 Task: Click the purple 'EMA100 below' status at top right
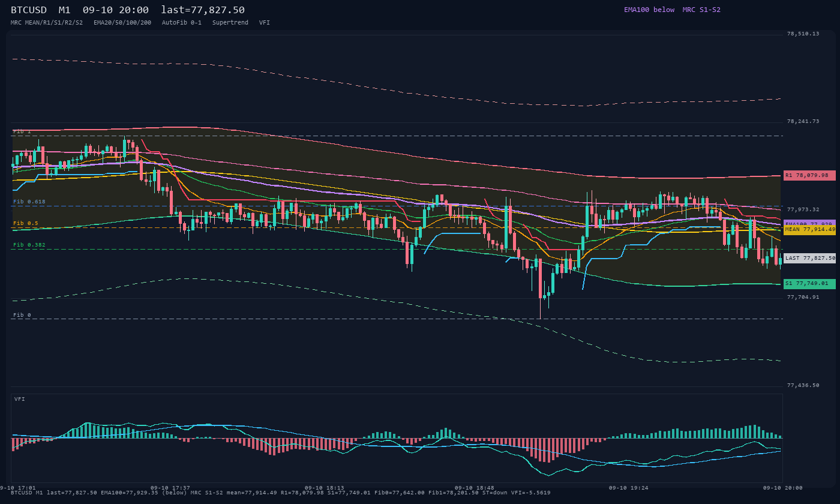click(x=649, y=10)
